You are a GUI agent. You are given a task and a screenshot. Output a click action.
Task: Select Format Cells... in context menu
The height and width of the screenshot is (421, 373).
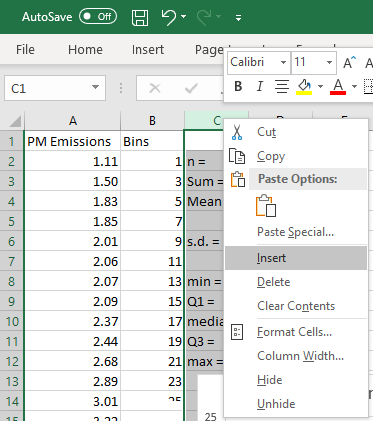(296, 332)
